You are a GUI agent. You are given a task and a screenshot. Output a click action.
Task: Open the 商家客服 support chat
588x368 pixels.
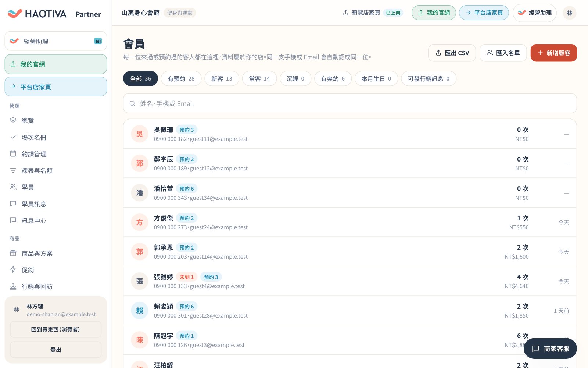(550, 348)
